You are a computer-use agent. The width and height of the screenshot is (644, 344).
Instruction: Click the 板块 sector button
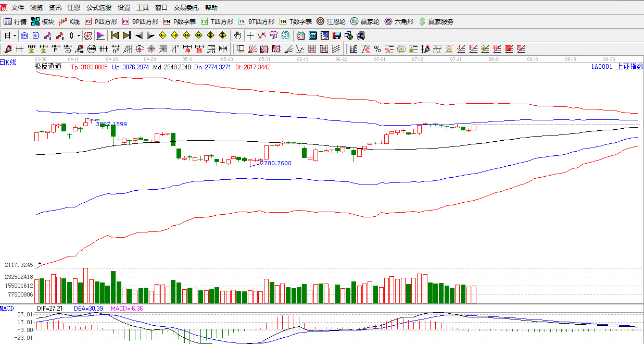click(43, 21)
